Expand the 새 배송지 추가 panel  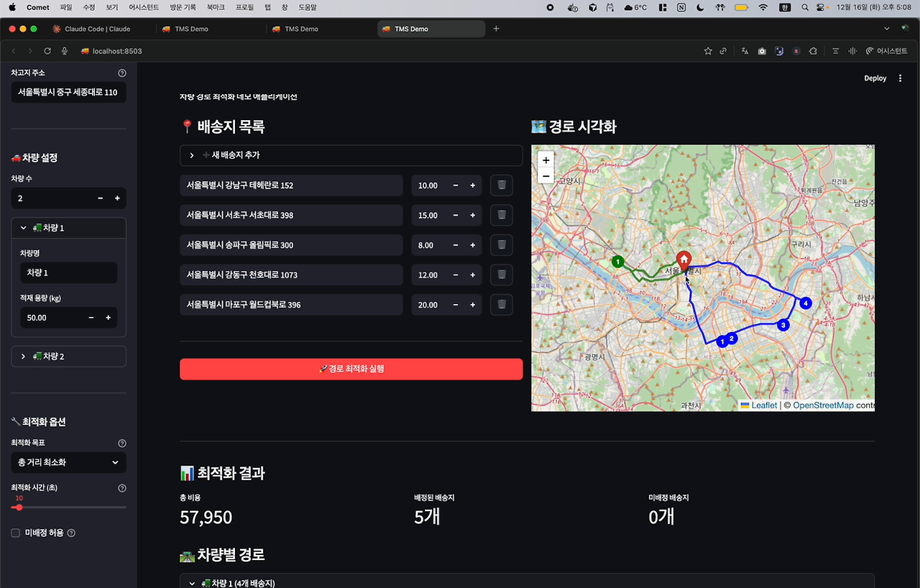tap(351, 155)
